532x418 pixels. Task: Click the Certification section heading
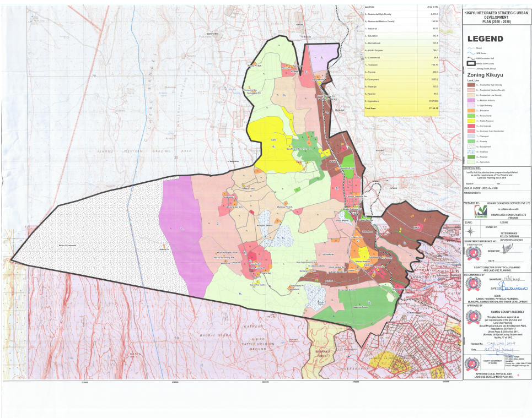point(474,169)
